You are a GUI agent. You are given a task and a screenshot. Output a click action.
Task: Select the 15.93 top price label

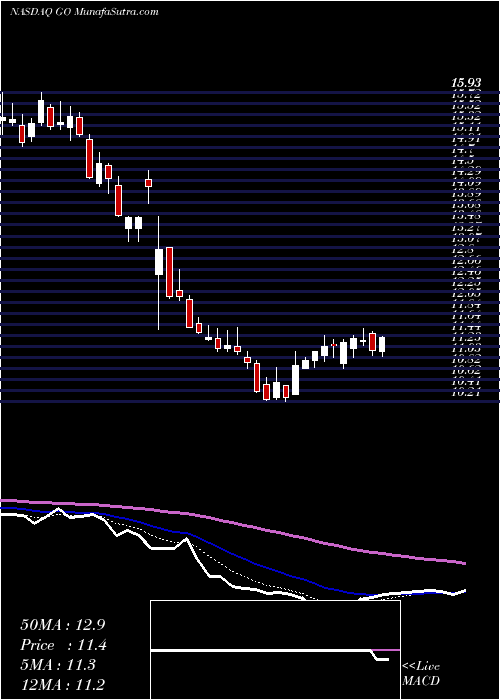466,83
